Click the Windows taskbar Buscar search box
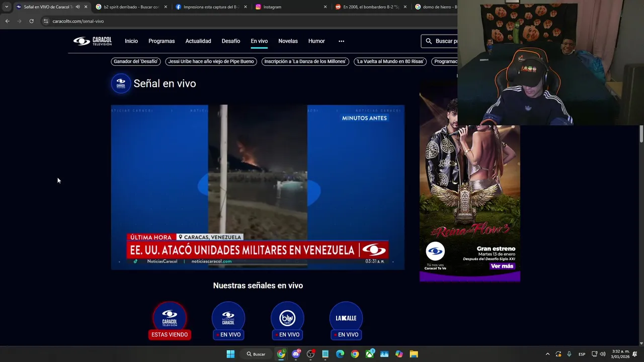Image resolution: width=644 pixels, height=362 pixels. (256, 354)
